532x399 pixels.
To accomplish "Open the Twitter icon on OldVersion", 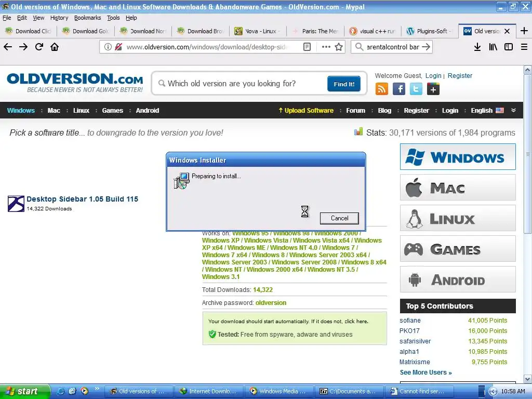I will point(416,89).
